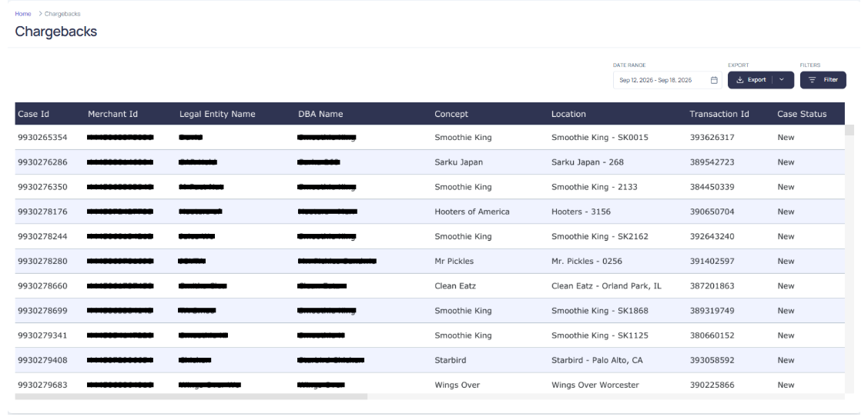Select case id 9930279408

point(42,361)
